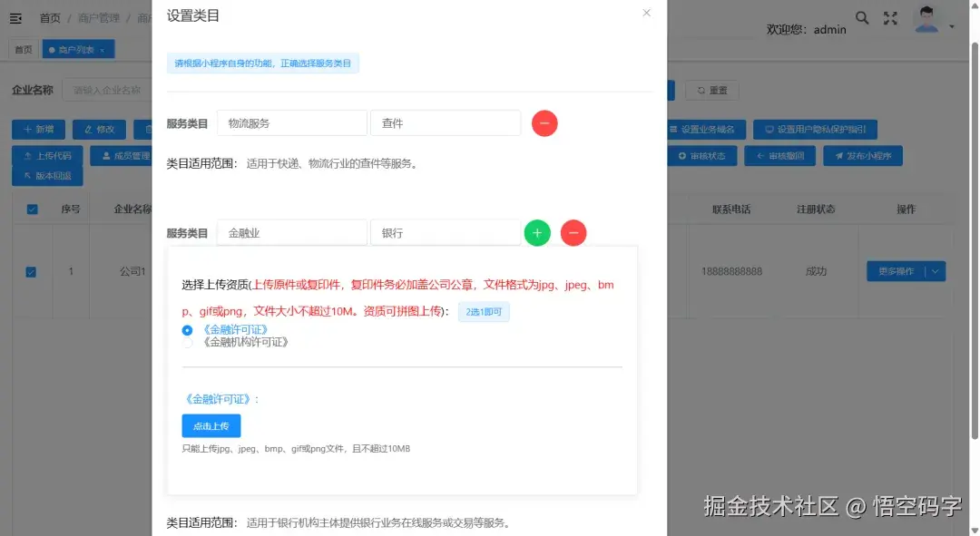Add a new service category with green plus

tap(537, 232)
